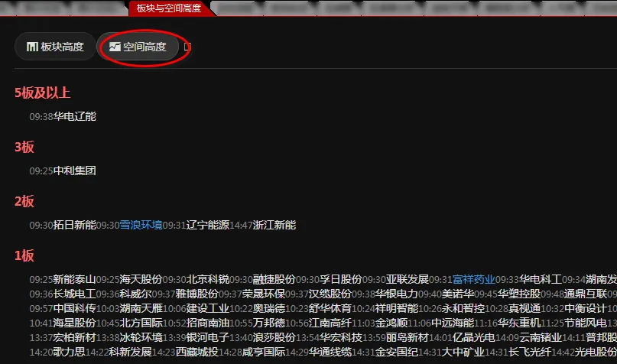617x364 pixels.
Task: Click the 3板 heading
Action: pos(24,147)
